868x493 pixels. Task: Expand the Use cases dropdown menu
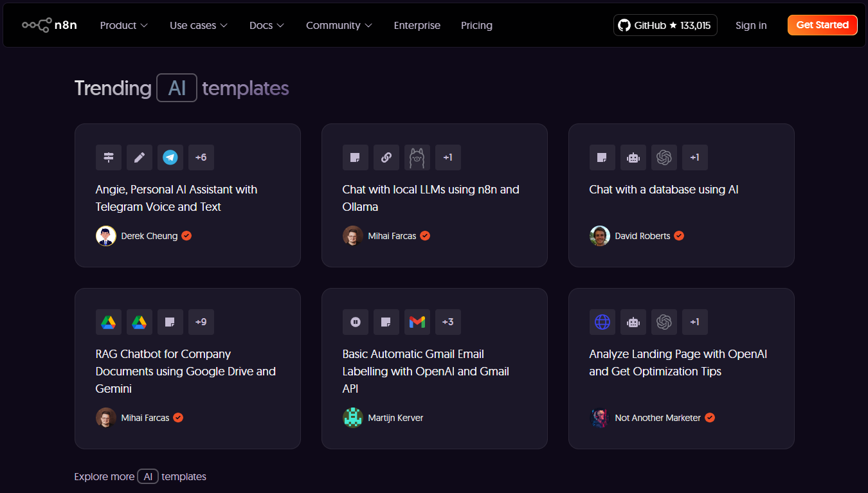pos(199,25)
